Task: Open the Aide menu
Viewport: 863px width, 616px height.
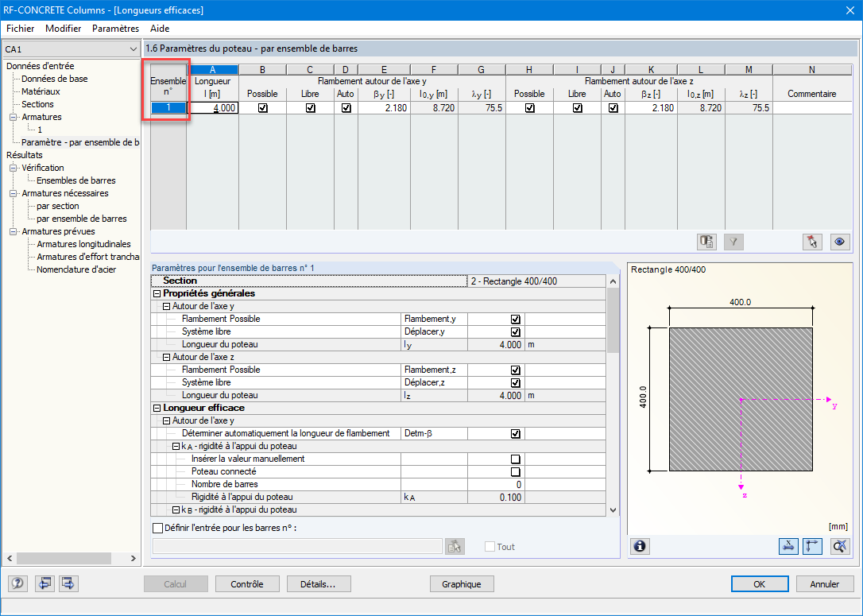Action: coord(160,29)
